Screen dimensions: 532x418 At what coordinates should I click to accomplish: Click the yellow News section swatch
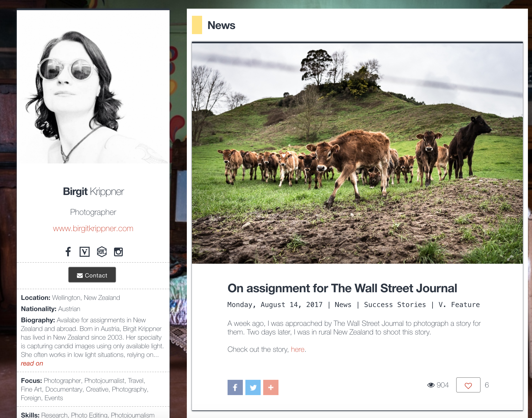(197, 25)
